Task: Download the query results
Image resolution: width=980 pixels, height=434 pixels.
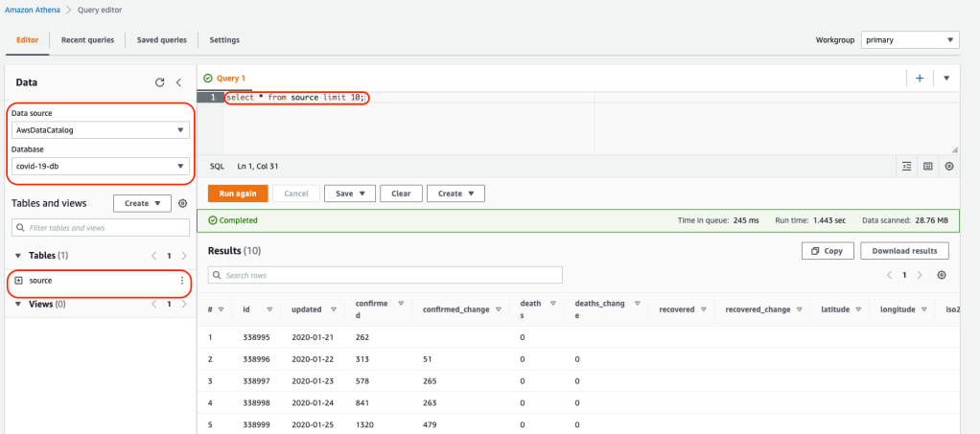Action: tap(904, 251)
